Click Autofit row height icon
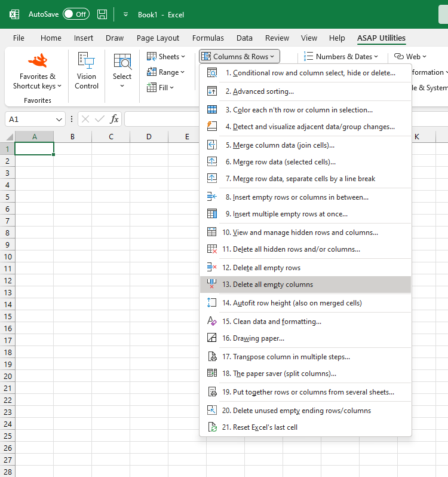Image resolution: width=448 pixels, height=477 pixels. (212, 302)
